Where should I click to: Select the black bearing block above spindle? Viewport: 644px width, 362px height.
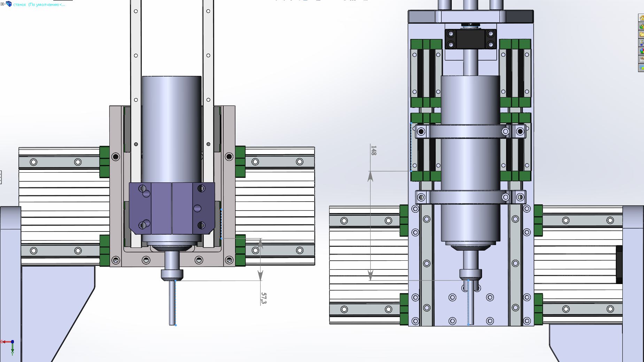tap(471, 39)
